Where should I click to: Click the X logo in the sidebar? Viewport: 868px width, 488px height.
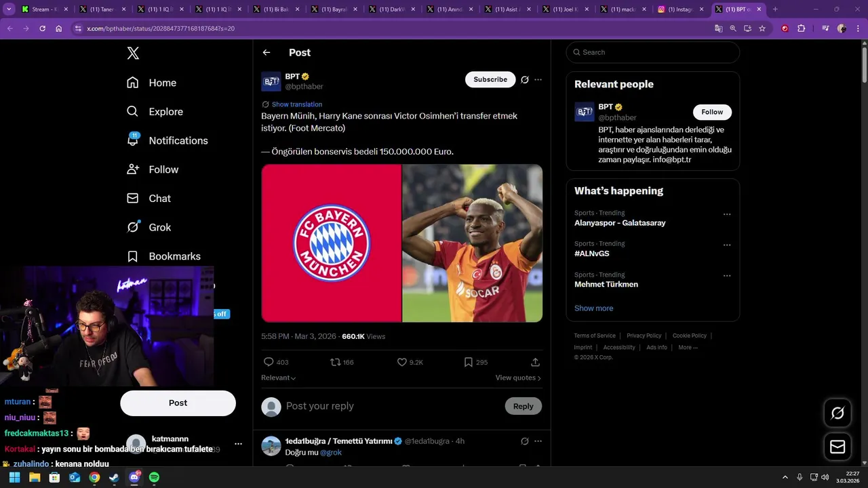[x=133, y=54]
